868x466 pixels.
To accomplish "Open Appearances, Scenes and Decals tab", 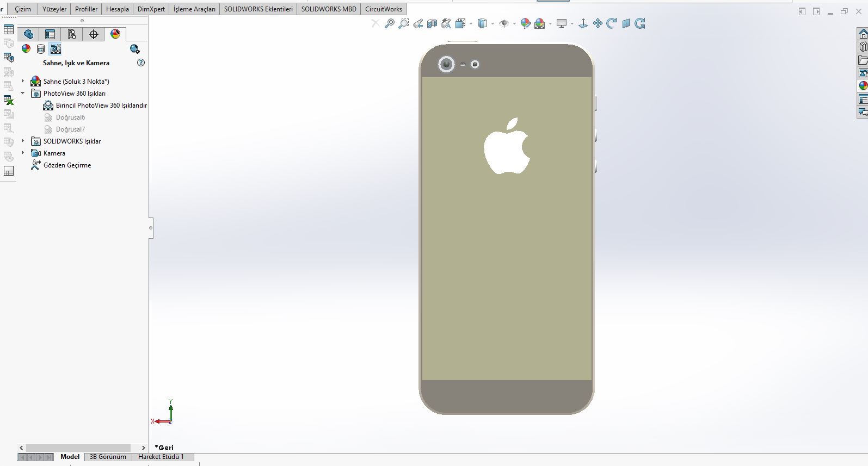I will (863, 86).
